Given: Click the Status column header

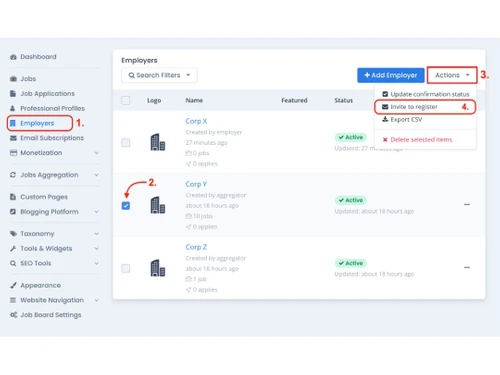Looking at the screenshot, I should pyautogui.click(x=344, y=100).
